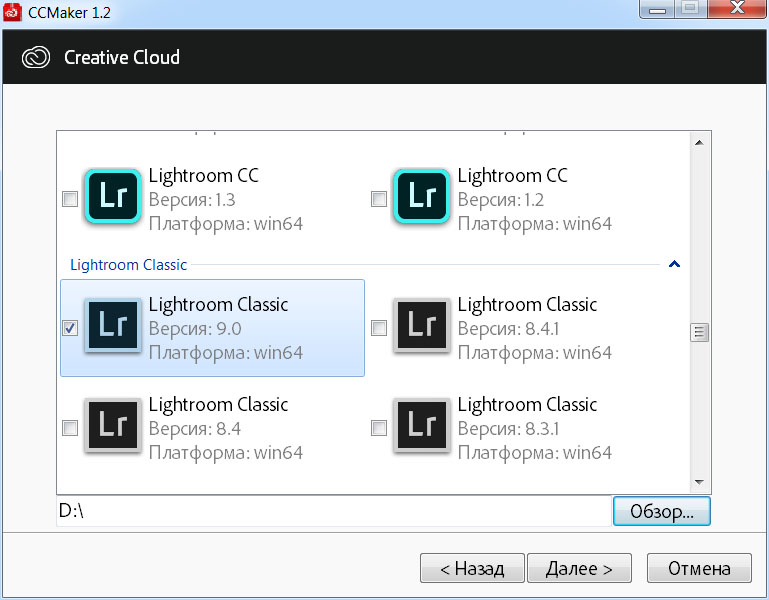Select the text 'Версия: 8.3.1'
The height and width of the screenshot is (600, 769).
[x=509, y=429]
